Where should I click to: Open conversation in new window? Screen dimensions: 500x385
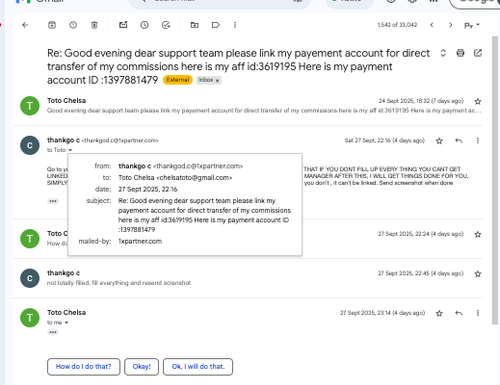[478, 53]
